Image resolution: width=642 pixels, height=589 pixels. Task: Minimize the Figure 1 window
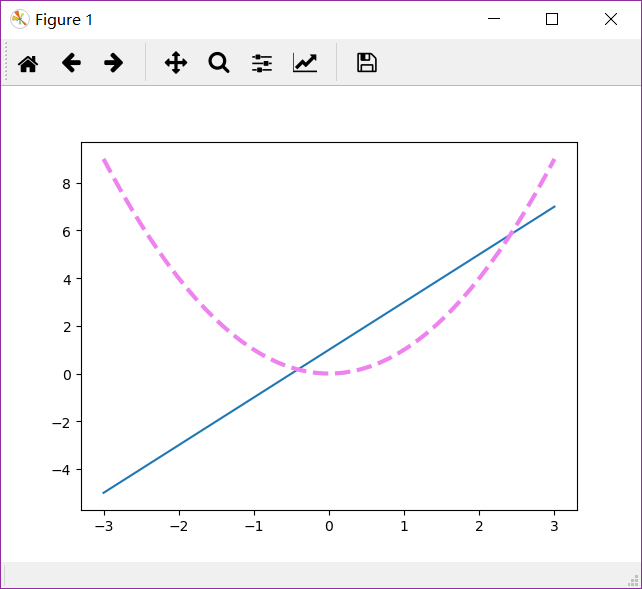494,19
